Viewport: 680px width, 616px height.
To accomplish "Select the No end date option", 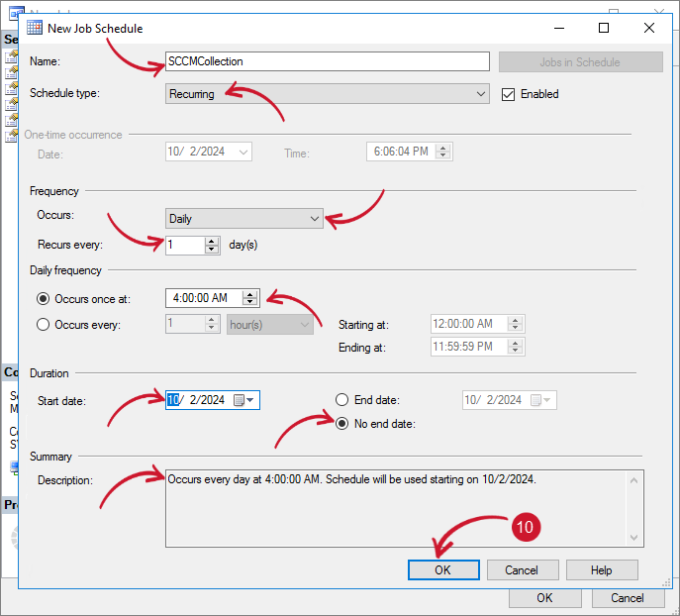I will [342, 424].
